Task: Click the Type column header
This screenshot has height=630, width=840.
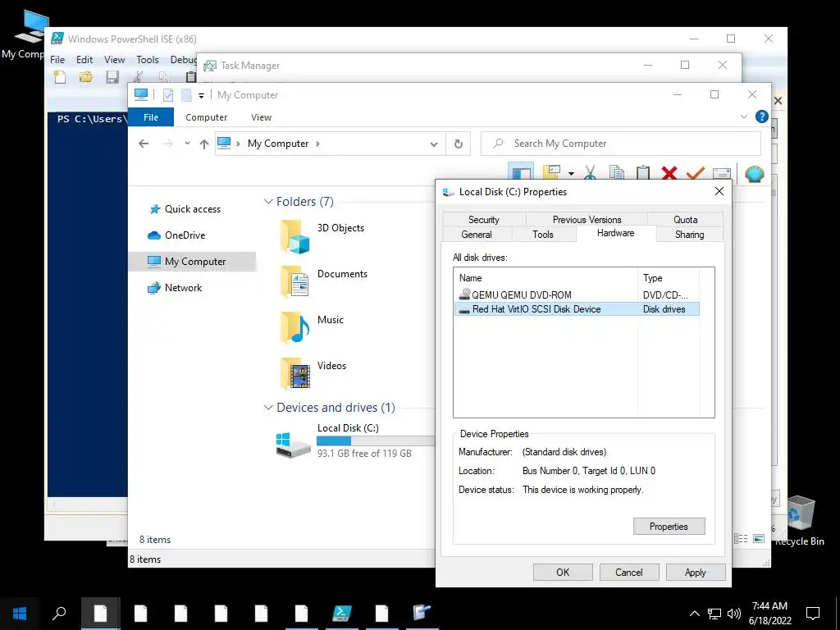Action: tap(668, 278)
